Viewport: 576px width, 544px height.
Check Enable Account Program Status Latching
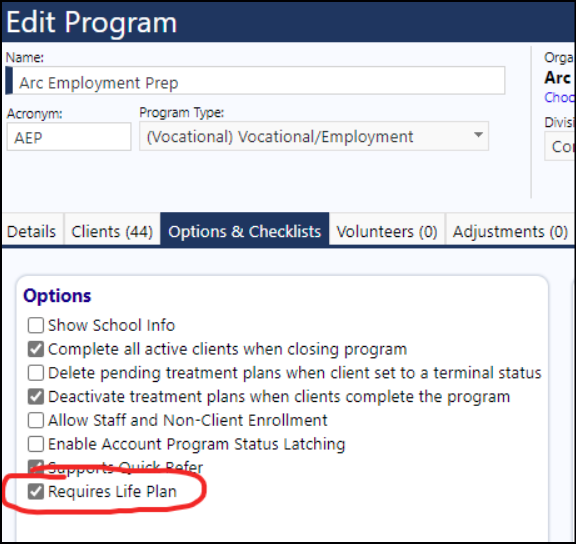point(36,444)
